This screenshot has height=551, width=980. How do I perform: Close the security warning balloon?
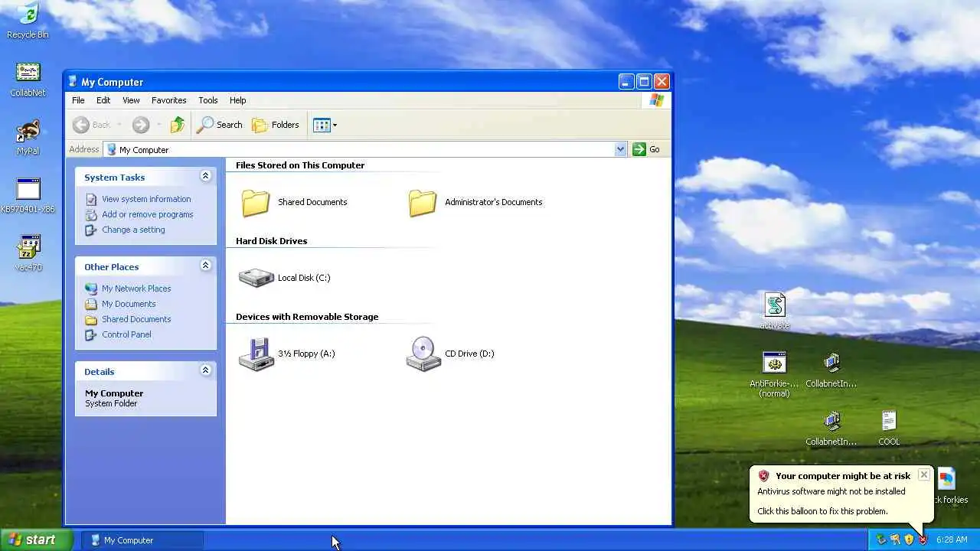tap(924, 474)
